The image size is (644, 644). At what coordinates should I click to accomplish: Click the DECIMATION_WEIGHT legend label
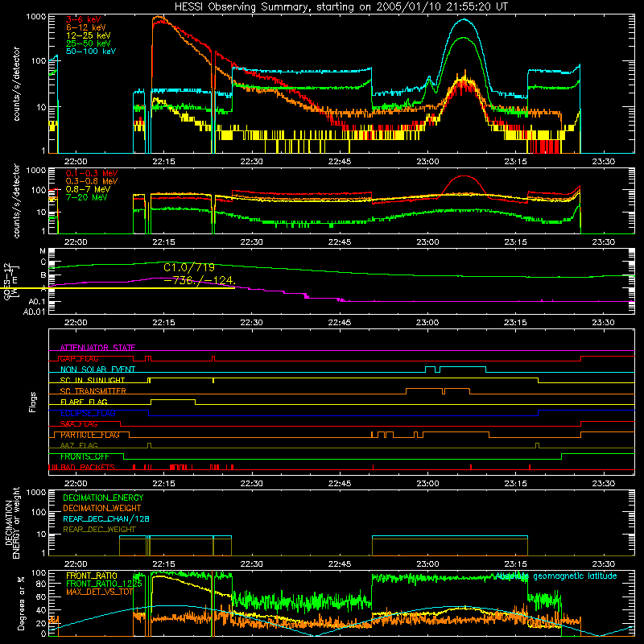(x=102, y=508)
